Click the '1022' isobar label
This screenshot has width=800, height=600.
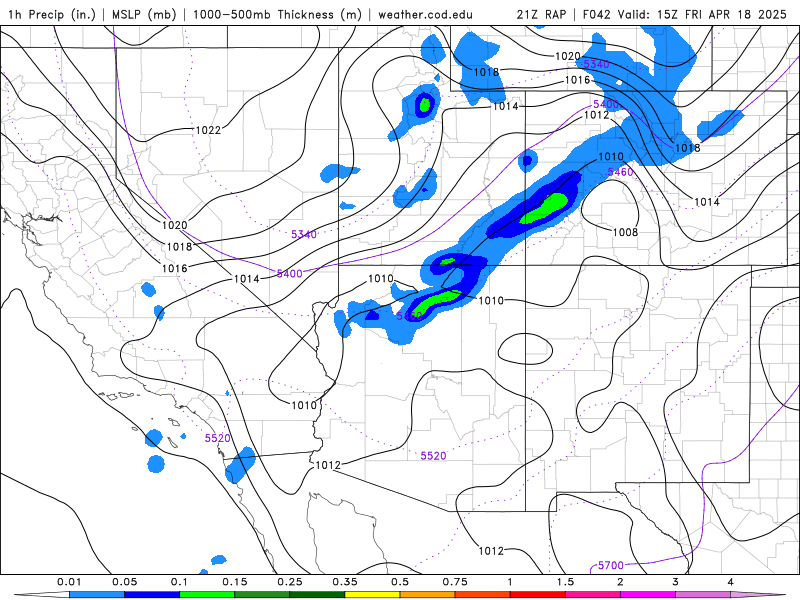208,130
